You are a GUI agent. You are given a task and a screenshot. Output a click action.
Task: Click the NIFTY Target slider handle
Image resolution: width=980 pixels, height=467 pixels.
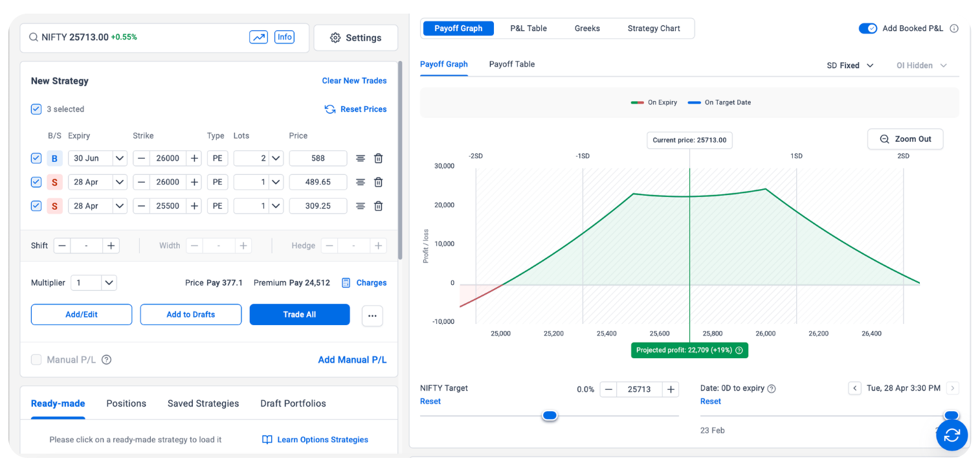click(x=550, y=415)
